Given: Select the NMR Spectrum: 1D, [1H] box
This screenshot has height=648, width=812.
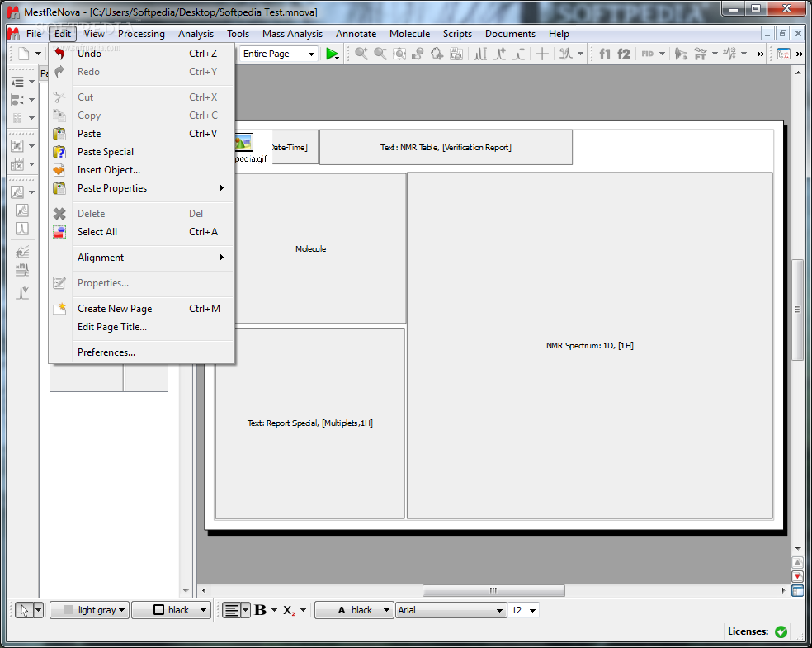Looking at the screenshot, I should click(590, 346).
